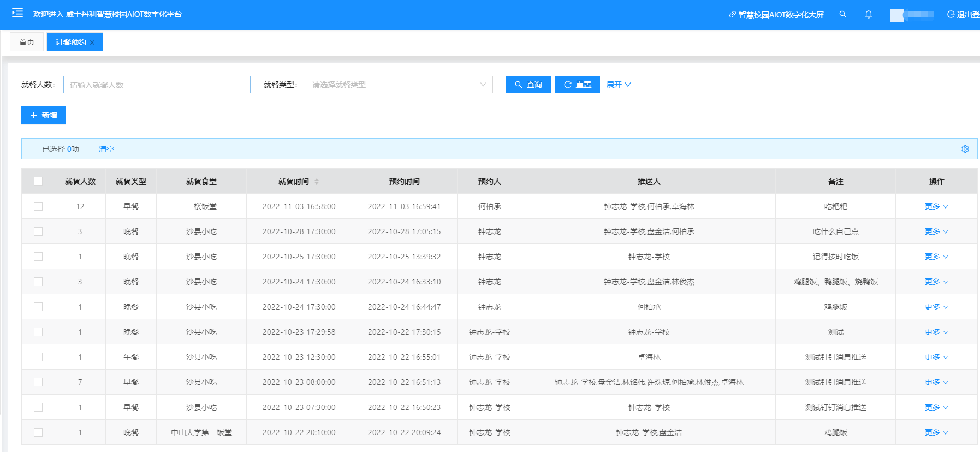Click the 钟志龙-学校,盘金洁,林俊杰 cell
Screen dimensions: 980x452
click(649, 282)
